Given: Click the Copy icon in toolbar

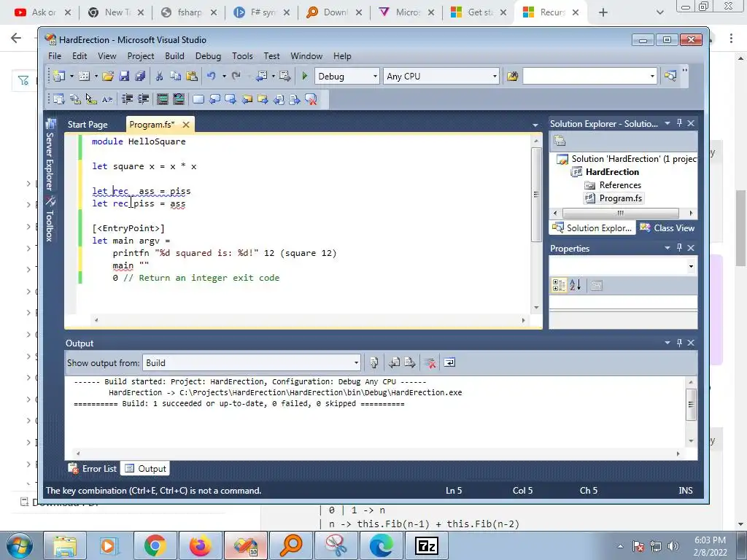Looking at the screenshot, I should [x=175, y=76].
